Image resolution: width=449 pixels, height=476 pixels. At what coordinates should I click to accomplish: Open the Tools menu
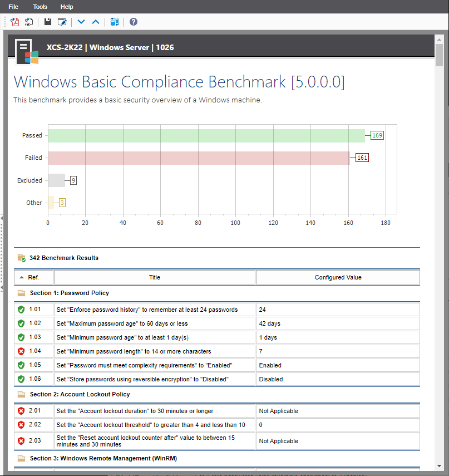(x=40, y=7)
